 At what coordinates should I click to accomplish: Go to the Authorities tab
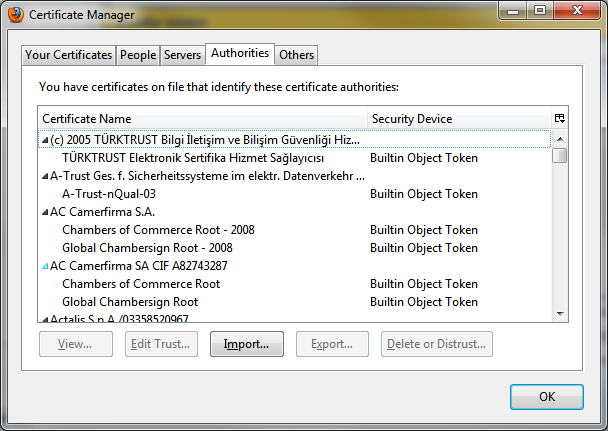tap(240, 53)
